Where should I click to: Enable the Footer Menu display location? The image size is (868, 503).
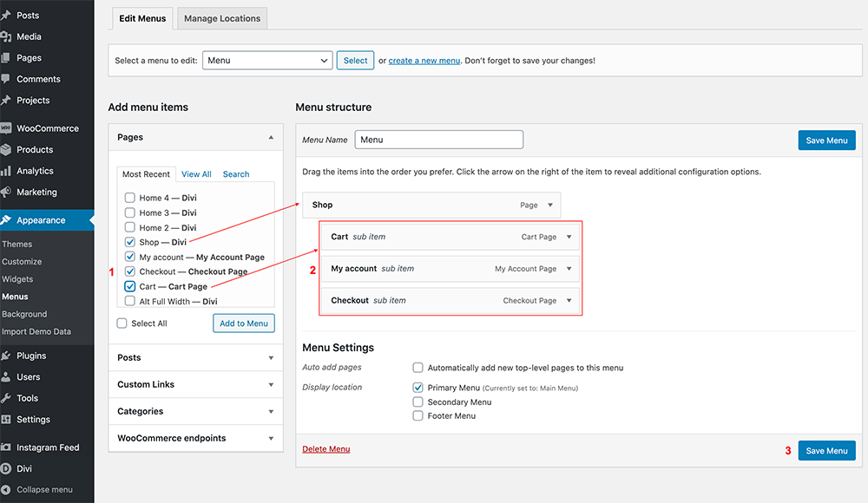[x=418, y=415]
